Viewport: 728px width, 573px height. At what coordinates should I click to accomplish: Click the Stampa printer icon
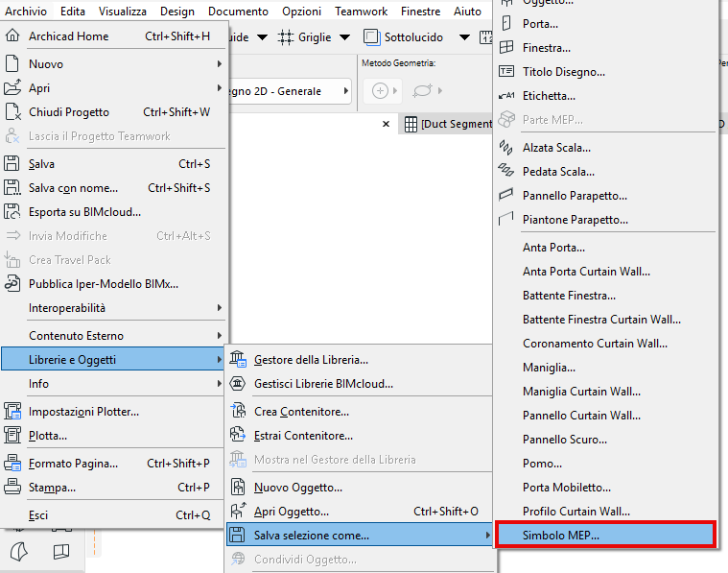[x=12, y=487]
